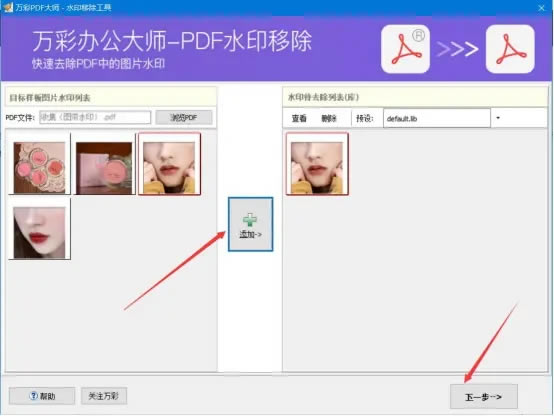Click the 关注万彩 button

coord(104,396)
